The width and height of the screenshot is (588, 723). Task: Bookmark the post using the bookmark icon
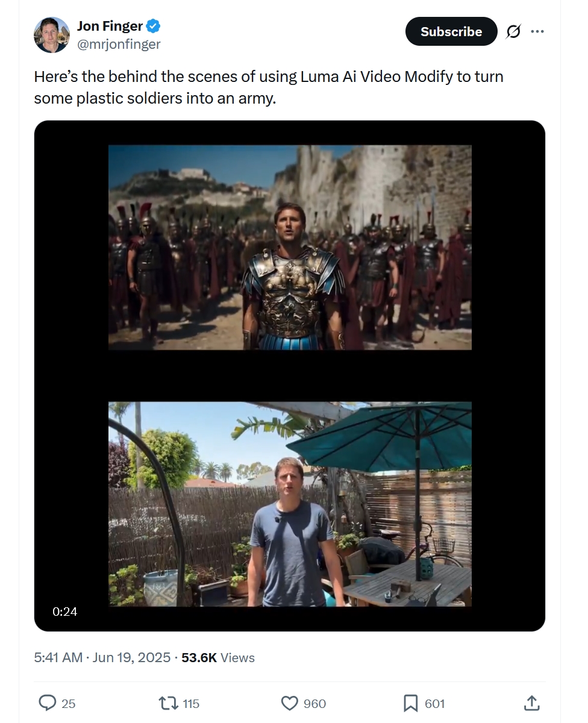[411, 703]
